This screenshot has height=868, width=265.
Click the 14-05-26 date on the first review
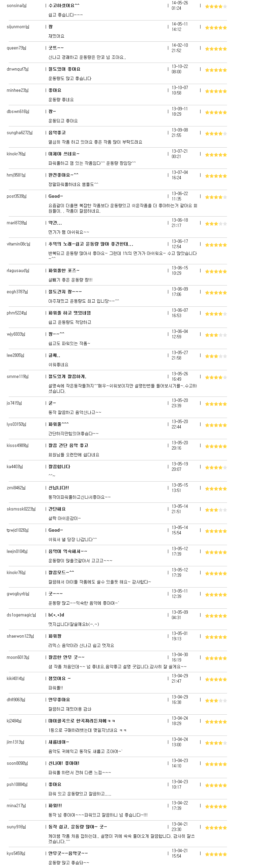(180, 3)
